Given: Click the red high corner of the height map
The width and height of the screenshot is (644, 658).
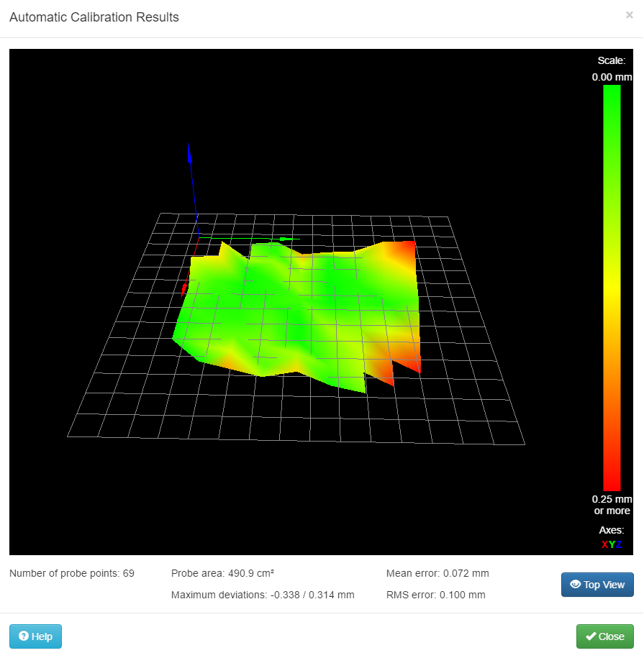Looking at the screenshot, I should coord(410,249).
